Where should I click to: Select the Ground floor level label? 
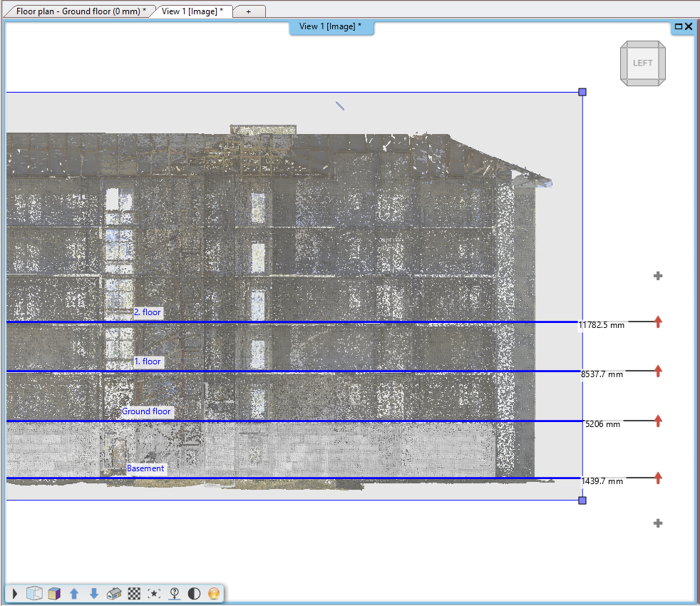(146, 411)
